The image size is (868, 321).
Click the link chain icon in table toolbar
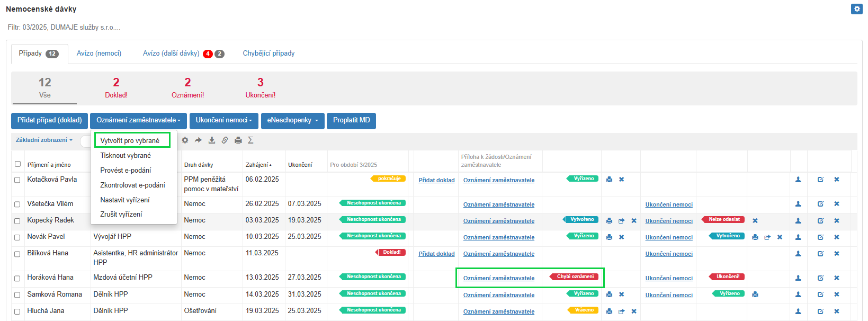pyautogui.click(x=225, y=140)
